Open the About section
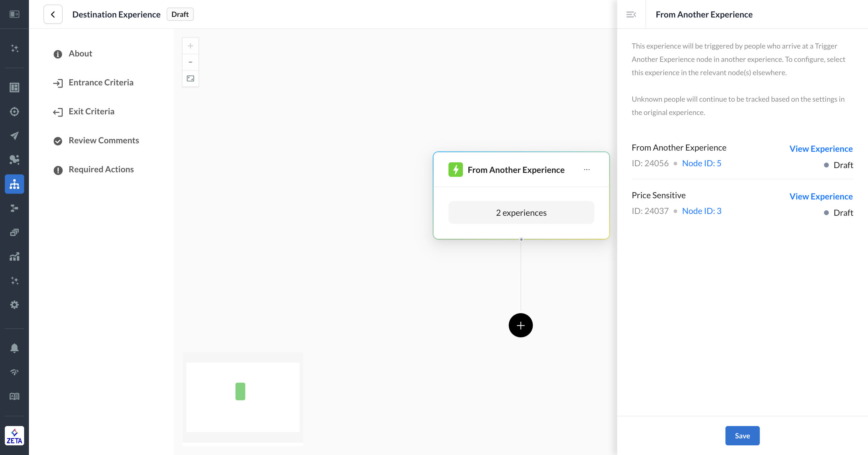This screenshot has height=455, width=868. pyautogui.click(x=80, y=54)
